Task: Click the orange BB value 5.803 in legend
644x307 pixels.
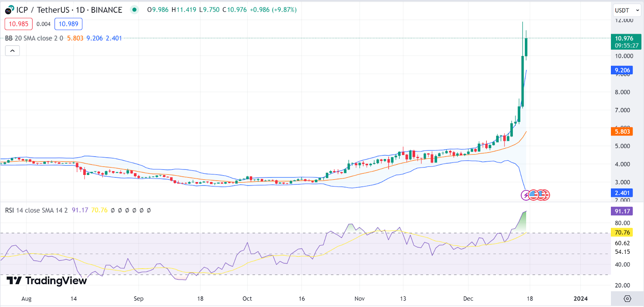Action: pos(75,38)
